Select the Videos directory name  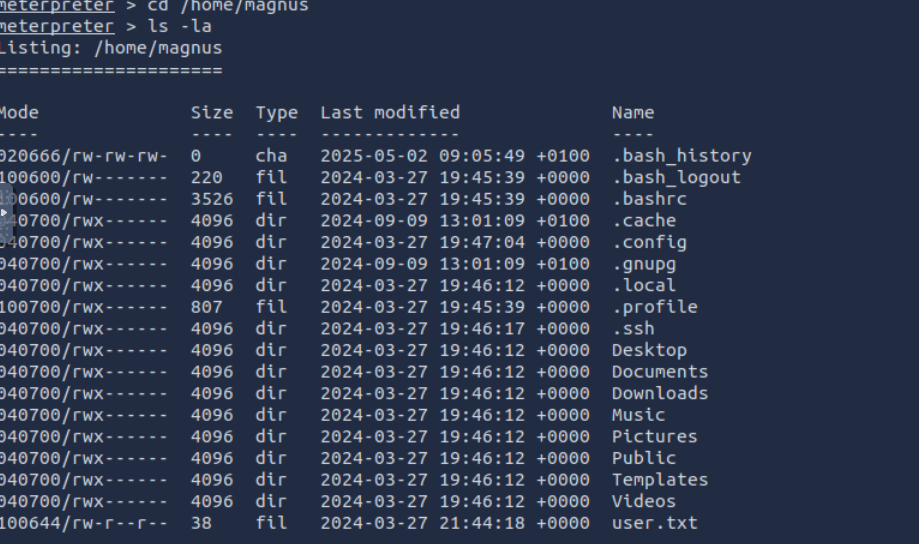[644, 501]
